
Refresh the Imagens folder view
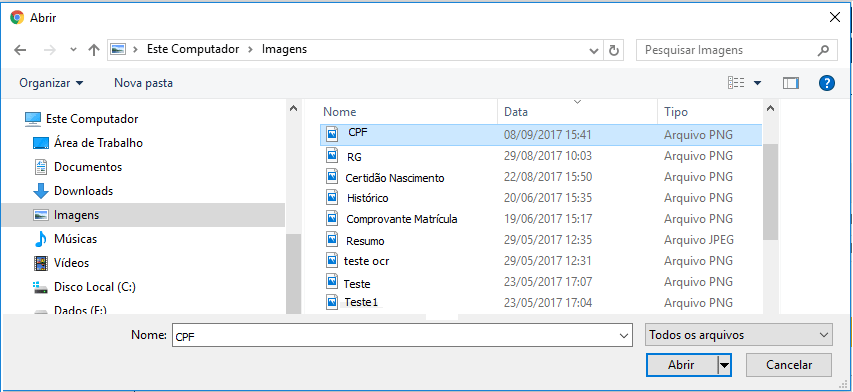(614, 51)
